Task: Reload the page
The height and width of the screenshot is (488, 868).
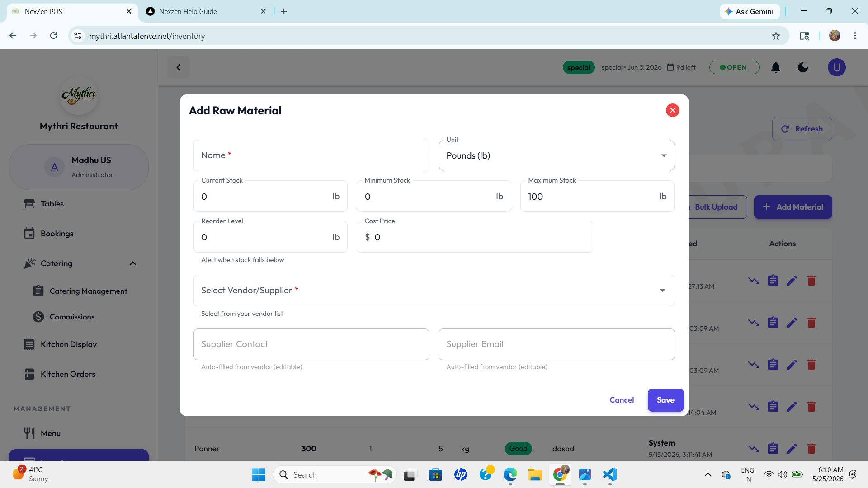Action: [53, 36]
